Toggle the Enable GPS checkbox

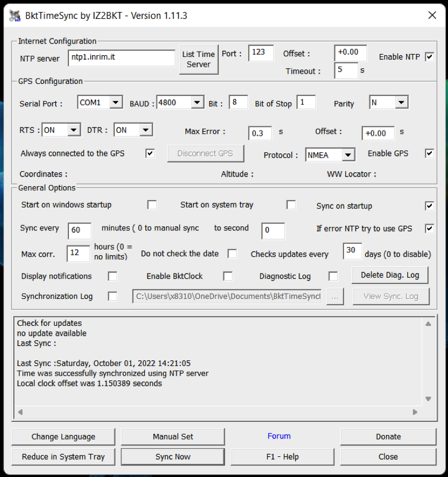click(429, 153)
